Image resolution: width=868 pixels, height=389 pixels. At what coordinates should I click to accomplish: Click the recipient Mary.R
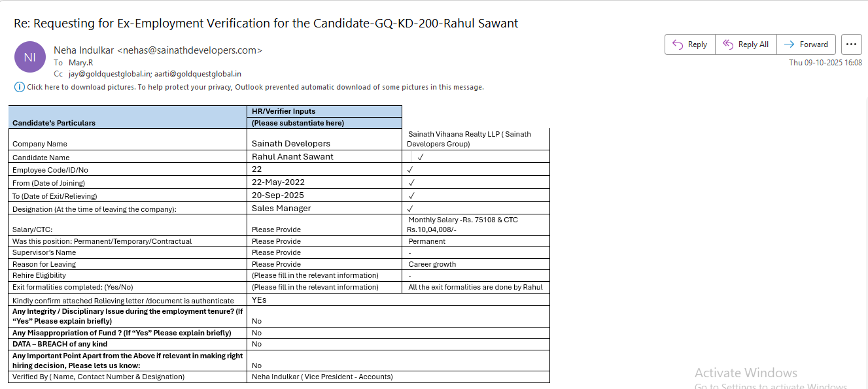coord(81,63)
